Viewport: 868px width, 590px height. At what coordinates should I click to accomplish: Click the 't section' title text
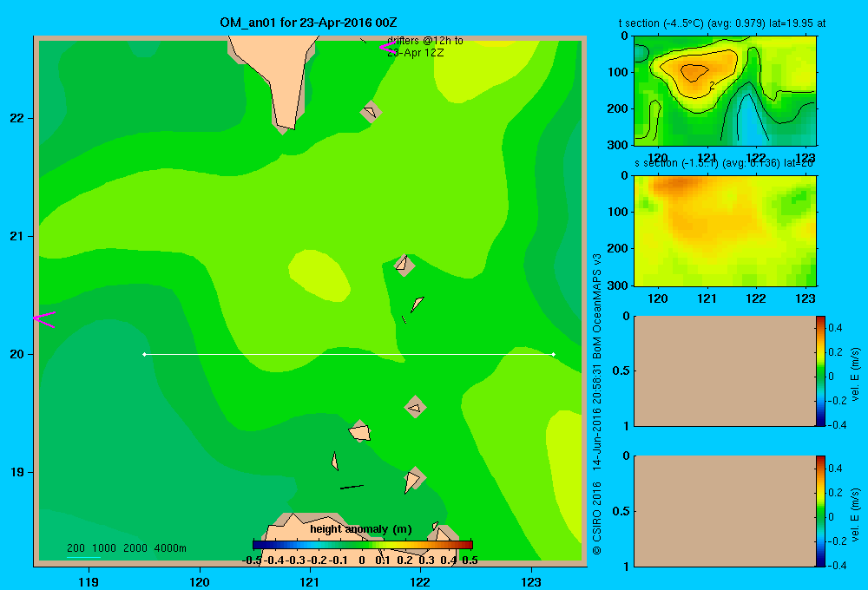click(x=722, y=23)
